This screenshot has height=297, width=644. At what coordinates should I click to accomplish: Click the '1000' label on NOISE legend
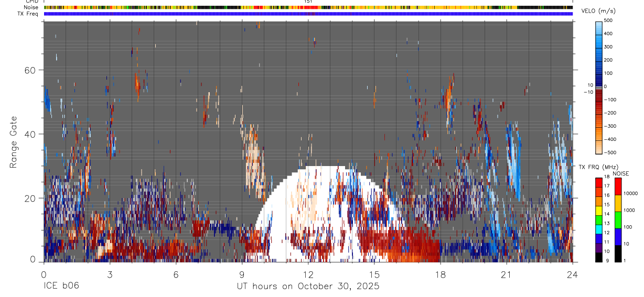pyautogui.click(x=630, y=211)
